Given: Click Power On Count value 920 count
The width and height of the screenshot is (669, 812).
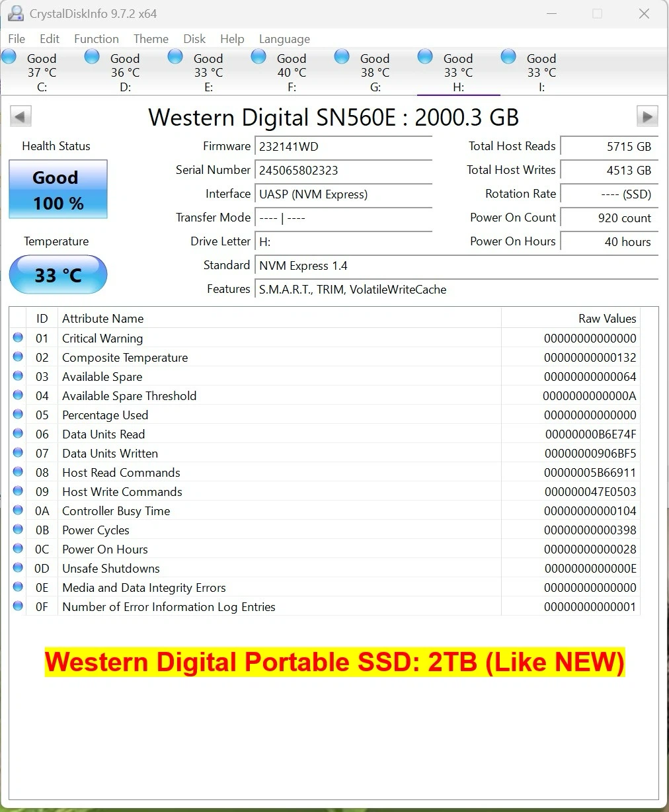Looking at the screenshot, I should pos(610,218).
